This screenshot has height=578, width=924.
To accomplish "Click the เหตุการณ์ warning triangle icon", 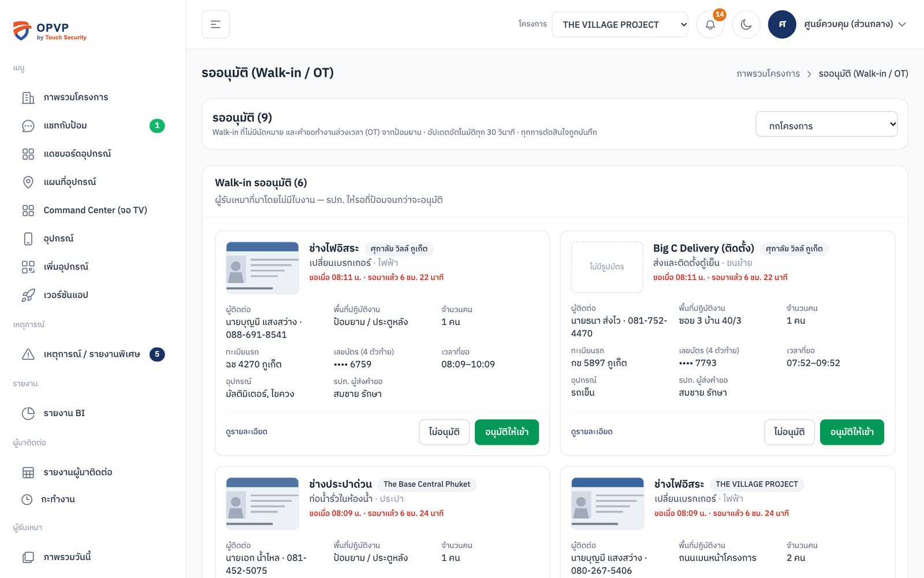I will point(28,354).
